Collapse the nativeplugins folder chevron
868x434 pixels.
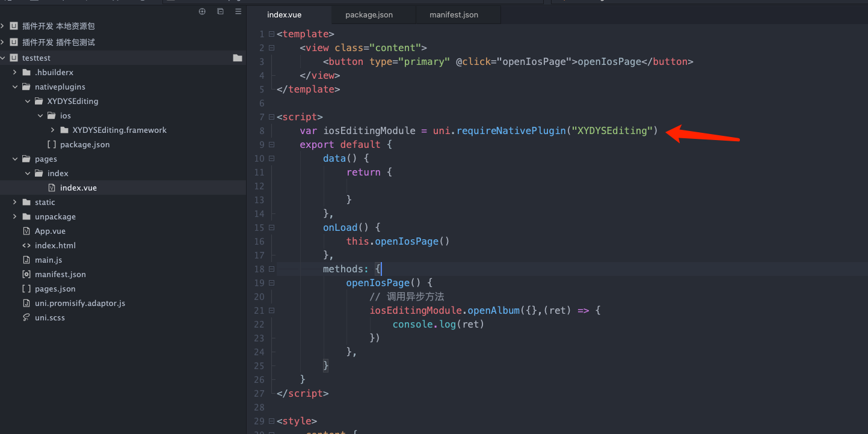pyautogui.click(x=15, y=87)
